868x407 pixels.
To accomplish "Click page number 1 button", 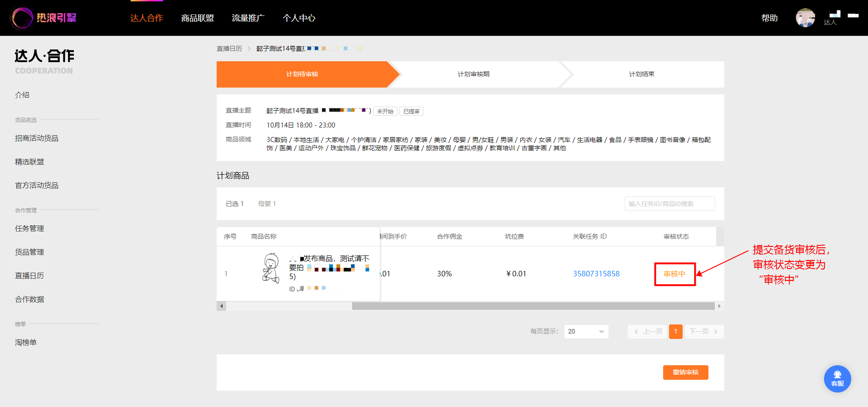I will coord(675,332).
